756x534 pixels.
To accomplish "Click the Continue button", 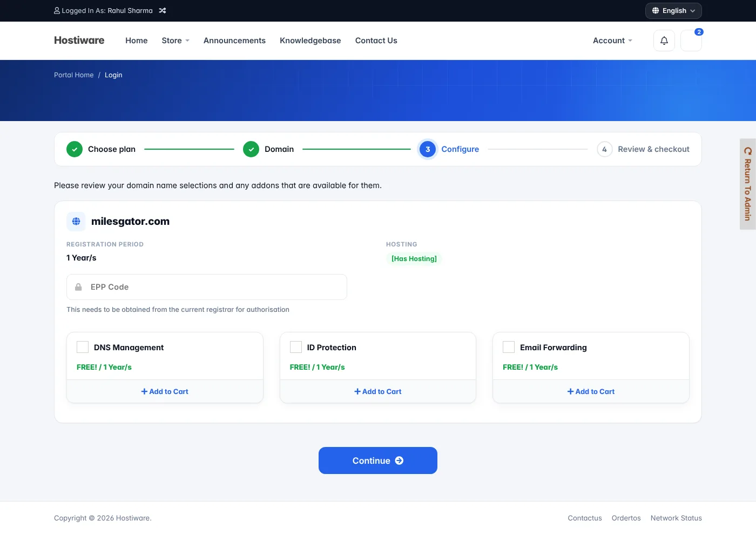I will pyautogui.click(x=378, y=460).
